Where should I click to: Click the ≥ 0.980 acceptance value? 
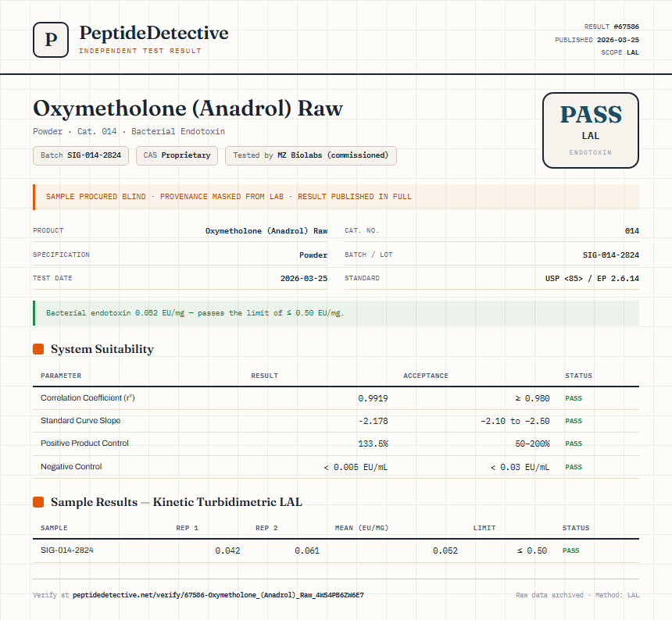click(x=532, y=399)
